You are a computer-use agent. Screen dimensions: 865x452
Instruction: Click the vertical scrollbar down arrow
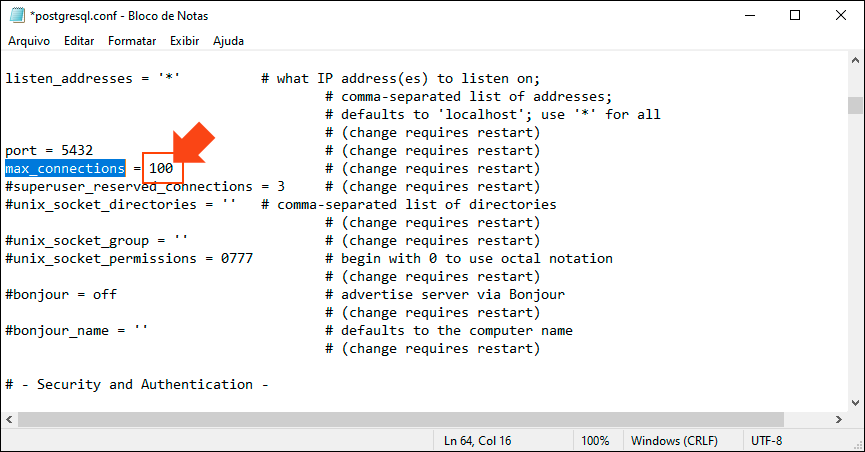pyautogui.click(x=855, y=402)
